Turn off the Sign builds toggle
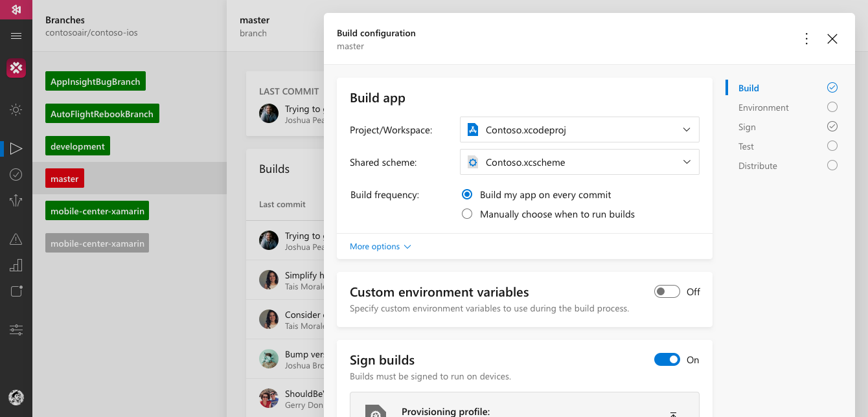This screenshot has height=417, width=868. [x=667, y=360]
